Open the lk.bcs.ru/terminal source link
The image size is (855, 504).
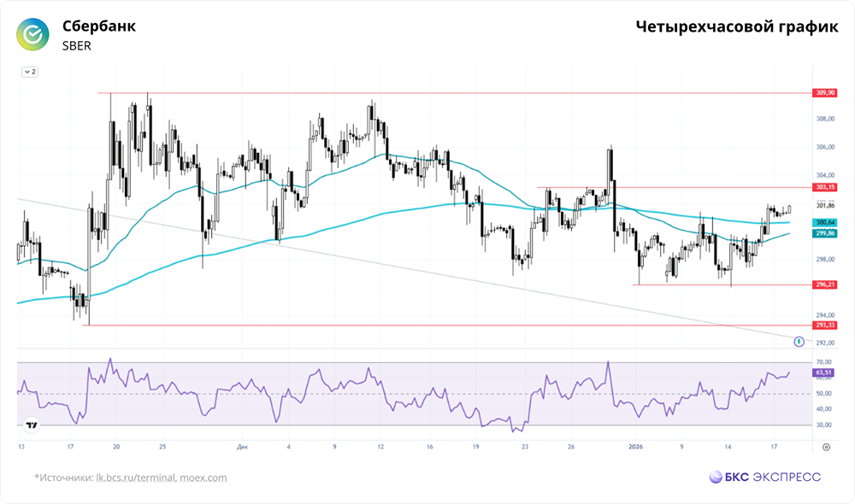coord(136,478)
